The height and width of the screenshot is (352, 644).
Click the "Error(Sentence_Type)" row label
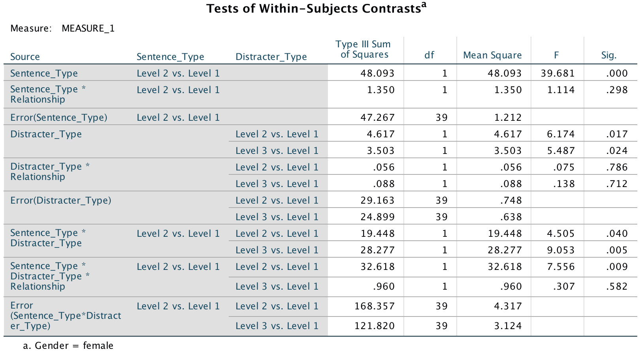(x=59, y=118)
